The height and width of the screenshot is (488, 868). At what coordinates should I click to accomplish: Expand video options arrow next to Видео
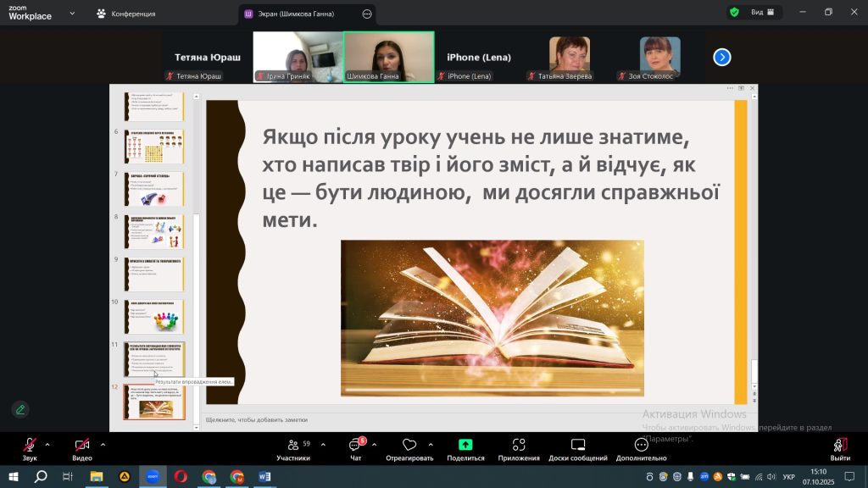point(103,444)
